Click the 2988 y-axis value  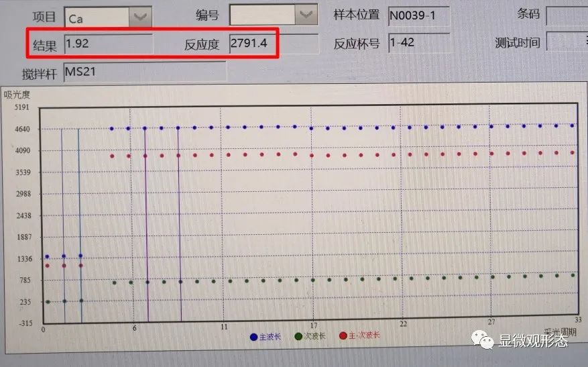pos(23,194)
